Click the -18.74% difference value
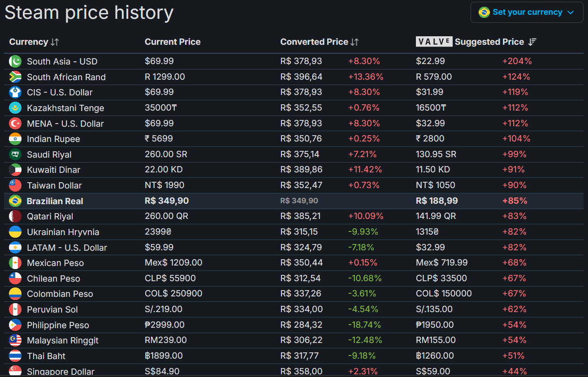Image resolution: width=588 pixels, height=377 pixels. tap(364, 325)
